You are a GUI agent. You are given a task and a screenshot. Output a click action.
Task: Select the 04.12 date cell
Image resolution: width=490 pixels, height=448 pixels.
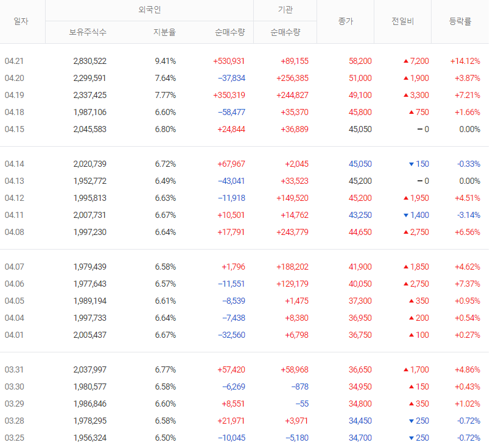point(14,198)
